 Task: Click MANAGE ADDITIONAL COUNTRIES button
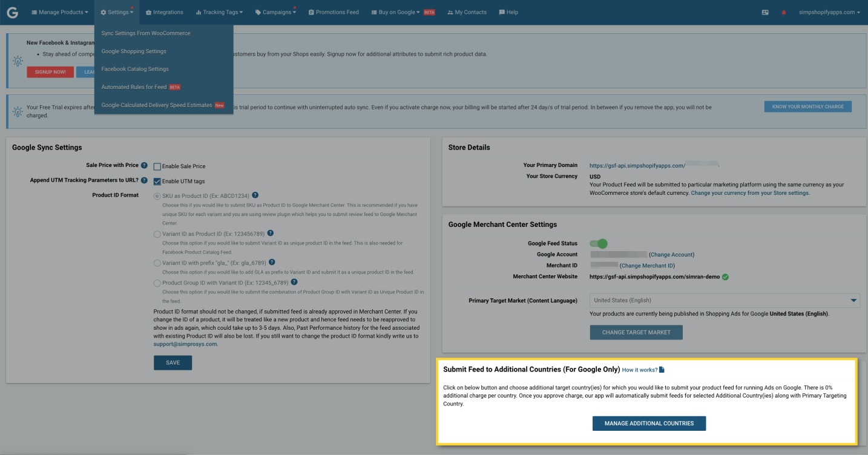click(649, 424)
